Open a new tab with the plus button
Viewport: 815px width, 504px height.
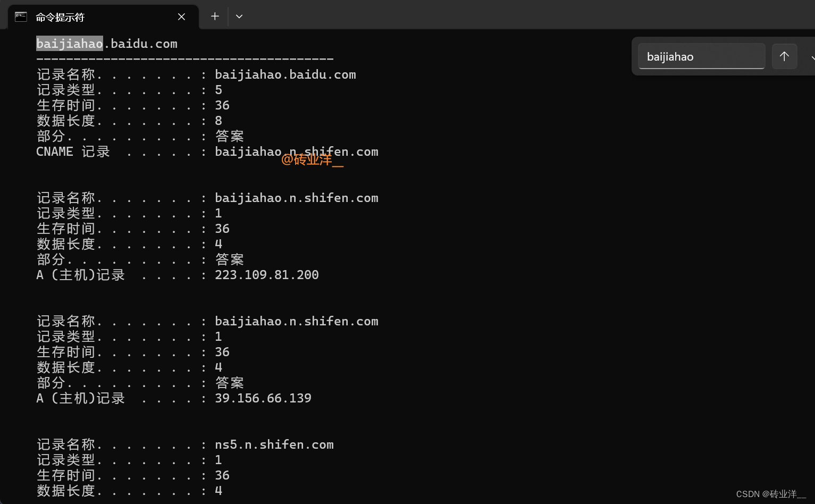[215, 16]
